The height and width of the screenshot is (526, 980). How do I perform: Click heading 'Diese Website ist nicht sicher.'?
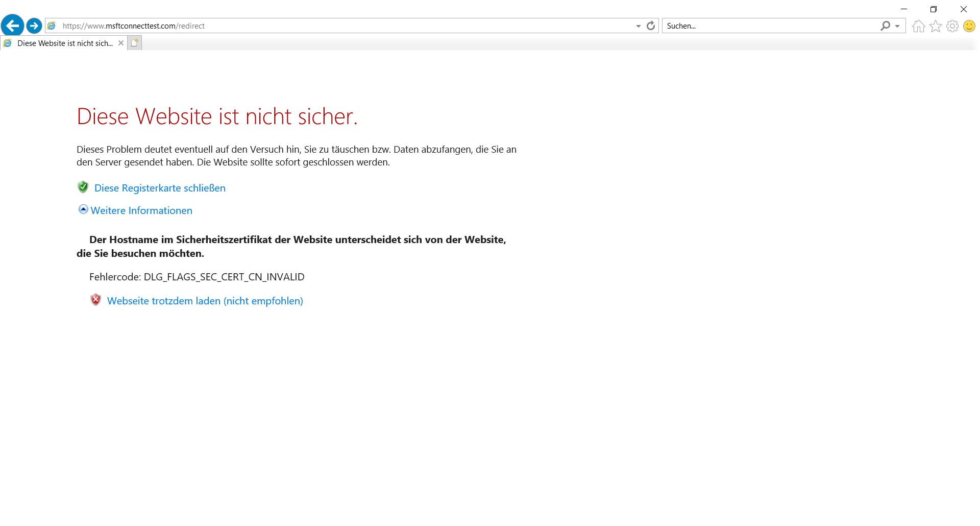coord(217,116)
